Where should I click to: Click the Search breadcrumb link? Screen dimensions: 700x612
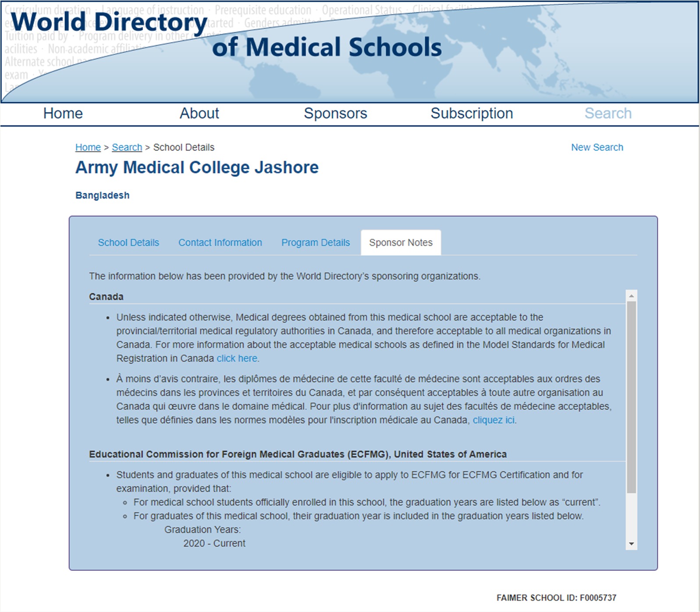[127, 147]
